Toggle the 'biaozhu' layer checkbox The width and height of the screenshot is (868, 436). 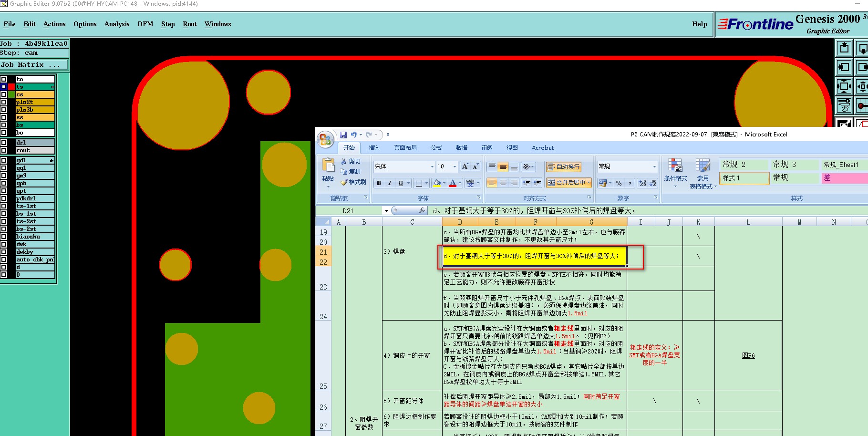pyautogui.click(x=4, y=237)
